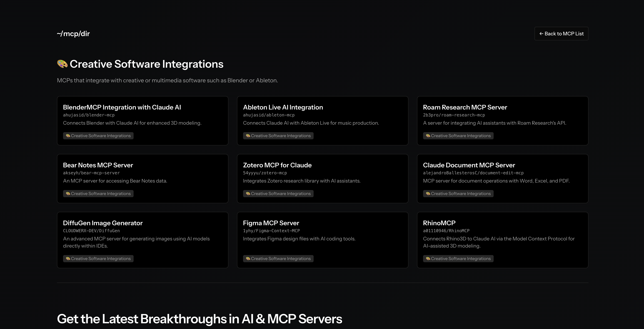
Task: Select the Bear Notes MCP Server title
Action: pyautogui.click(x=98, y=165)
